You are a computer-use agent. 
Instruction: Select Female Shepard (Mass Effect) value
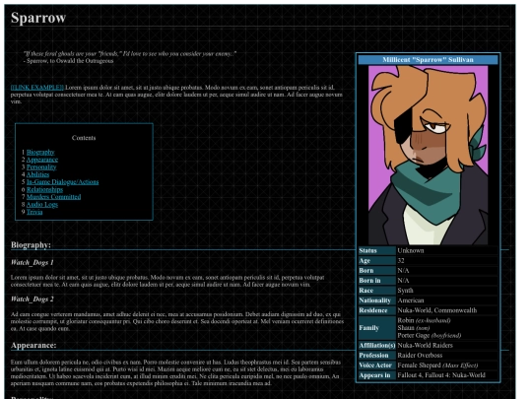point(437,366)
